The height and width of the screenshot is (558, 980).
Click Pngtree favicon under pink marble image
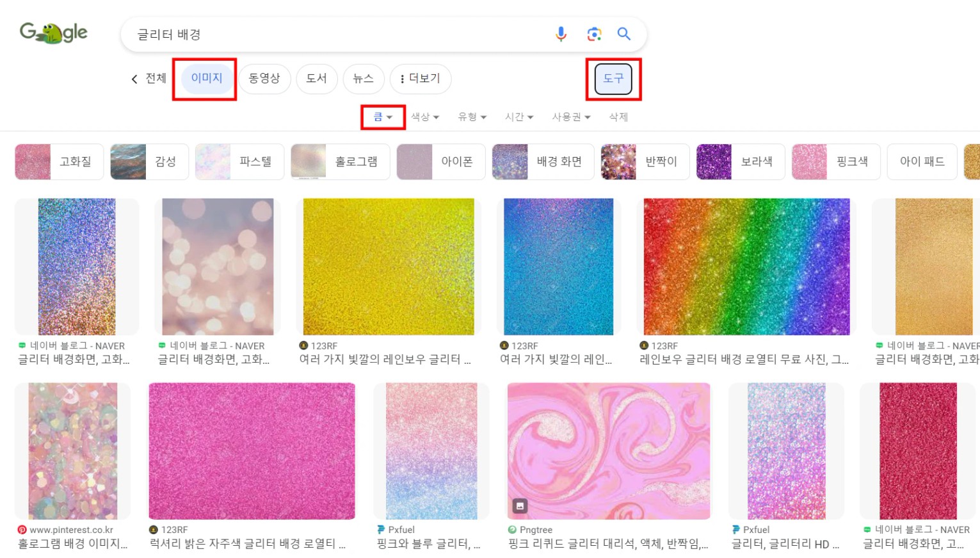coord(512,530)
